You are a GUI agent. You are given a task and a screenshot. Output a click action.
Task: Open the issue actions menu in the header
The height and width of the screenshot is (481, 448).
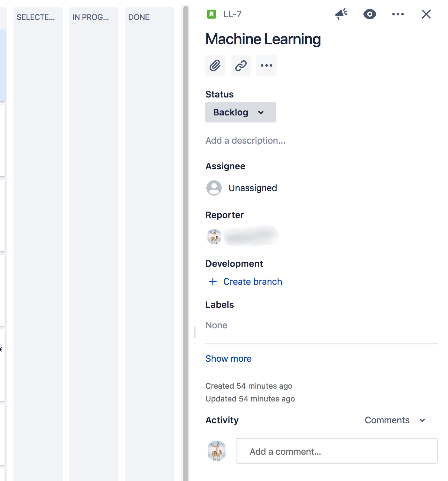(x=398, y=14)
